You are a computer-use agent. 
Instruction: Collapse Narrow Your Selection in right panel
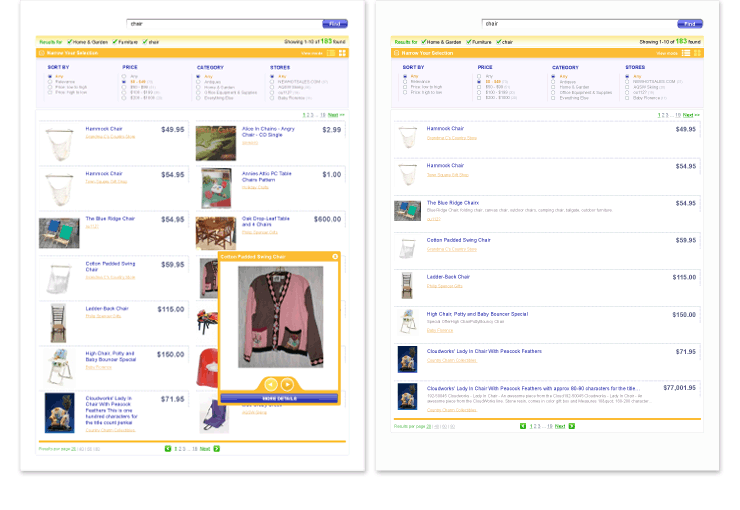click(x=395, y=52)
